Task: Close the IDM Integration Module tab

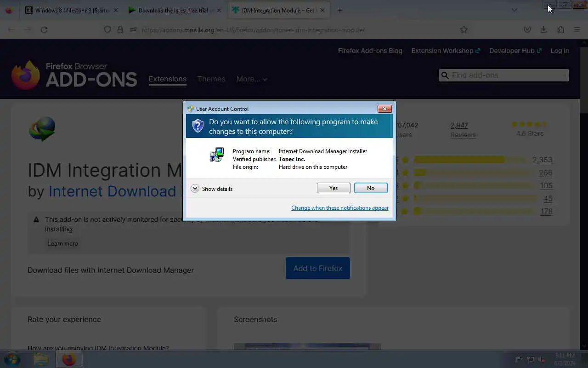Action: pos(322,10)
